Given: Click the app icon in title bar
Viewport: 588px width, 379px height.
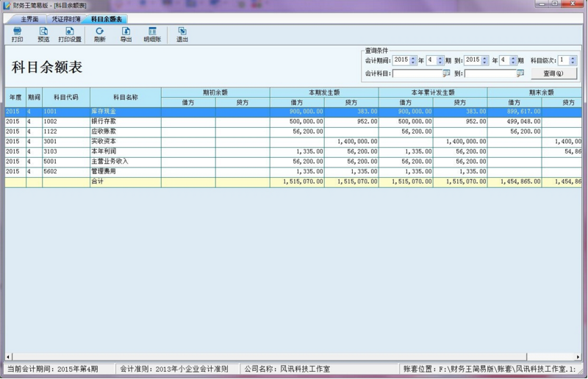Looking at the screenshot, I should 7,5.
